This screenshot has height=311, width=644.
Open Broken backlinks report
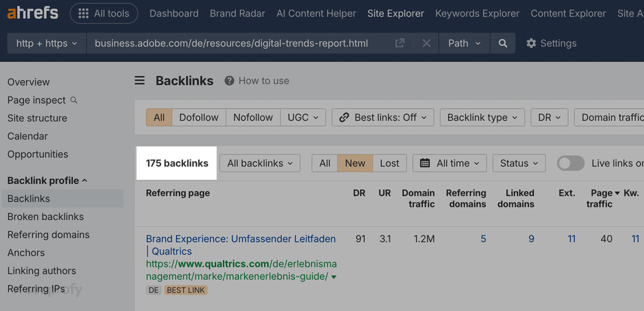(x=45, y=217)
